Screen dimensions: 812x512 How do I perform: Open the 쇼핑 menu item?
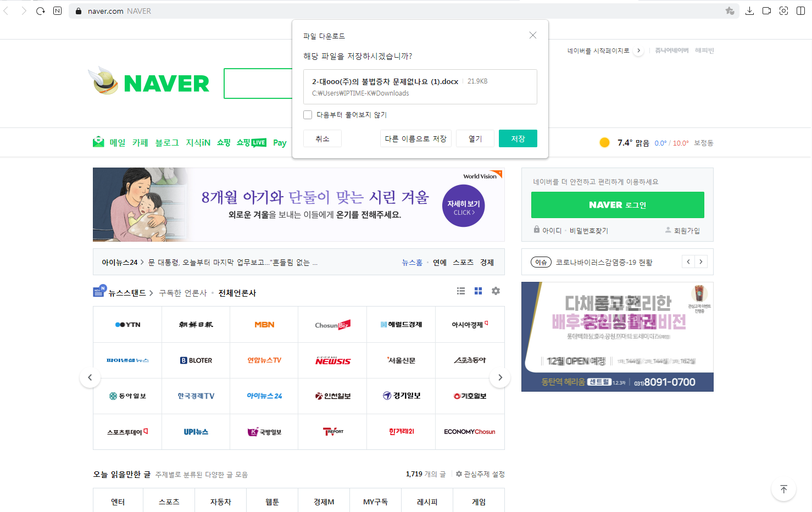pos(224,143)
